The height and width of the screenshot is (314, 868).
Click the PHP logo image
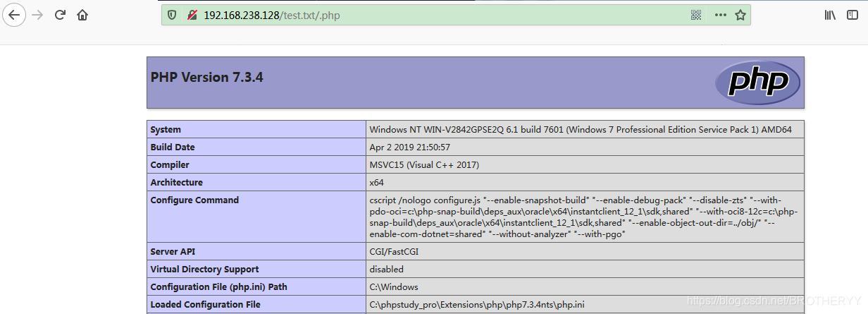pyautogui.click(x=757, y=83)
